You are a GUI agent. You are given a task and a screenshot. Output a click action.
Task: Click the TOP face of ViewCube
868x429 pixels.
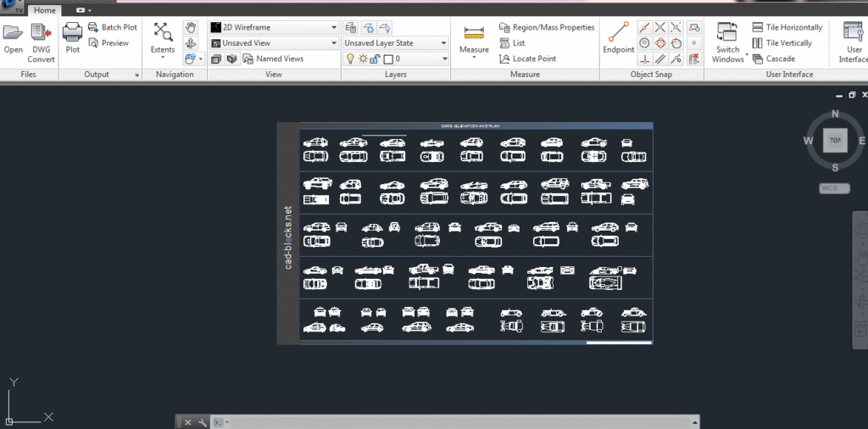[835, 140]
